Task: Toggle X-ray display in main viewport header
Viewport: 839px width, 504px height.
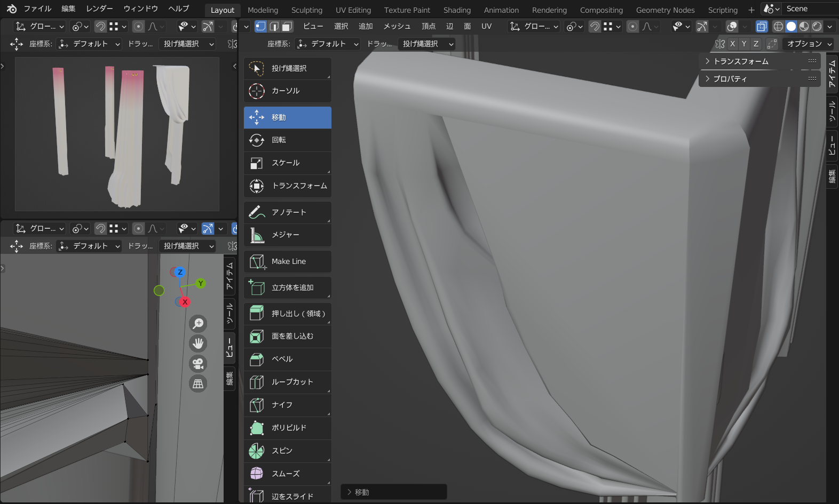Action: click(x=762, y=26)
